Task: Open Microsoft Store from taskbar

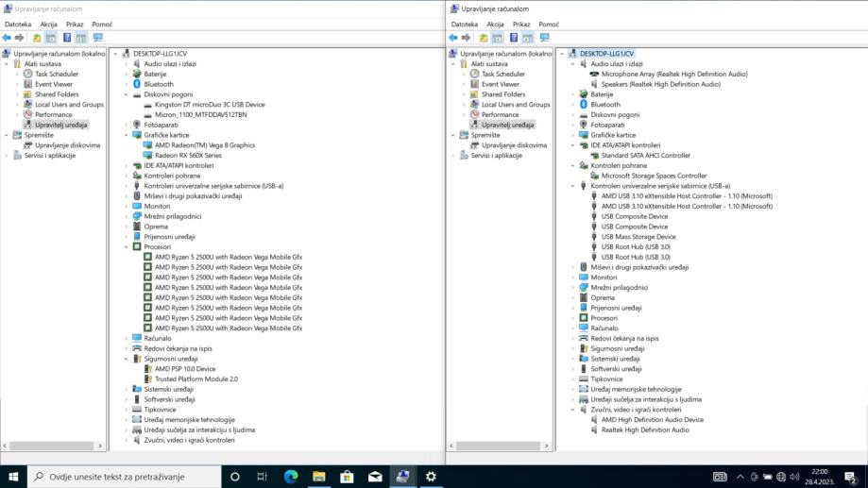Action: (x=347, y=477)
